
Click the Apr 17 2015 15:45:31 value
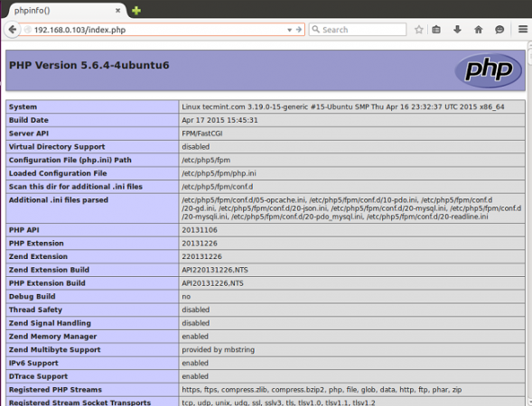click(x=219, y=120)
